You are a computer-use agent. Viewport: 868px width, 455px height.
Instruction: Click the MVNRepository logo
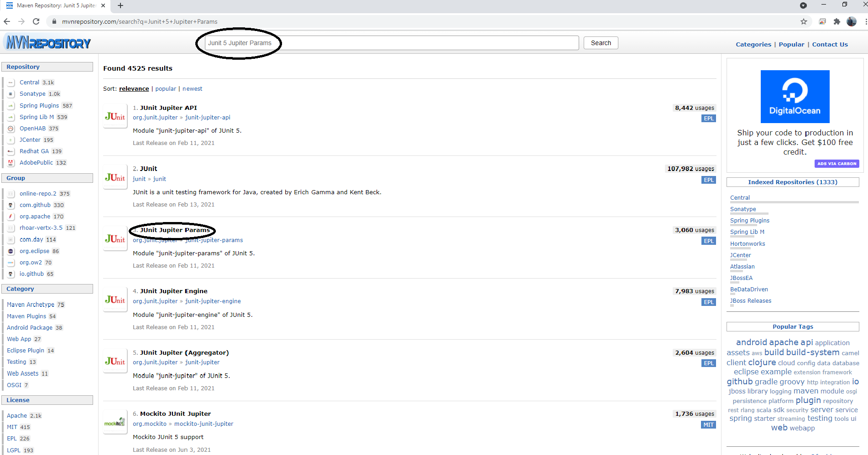click(48, 43)
